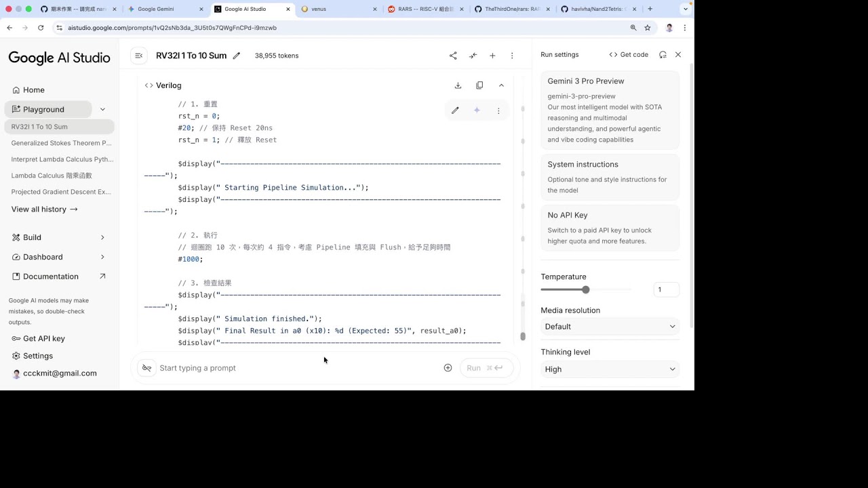Collapse the Verilog code block
This screenshot has height=488, width=868.
[x=501, y=85]
